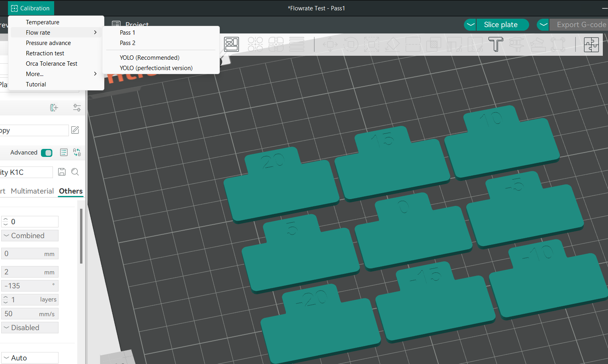Choose Pass 2 from Flow rate submenu
Image resolution: width=608 pixels, height=364 pixels.
(x=127, y=43)
